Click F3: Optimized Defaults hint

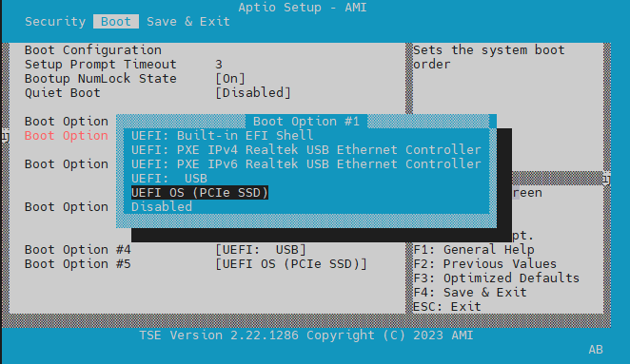click(x=496, y=278)
